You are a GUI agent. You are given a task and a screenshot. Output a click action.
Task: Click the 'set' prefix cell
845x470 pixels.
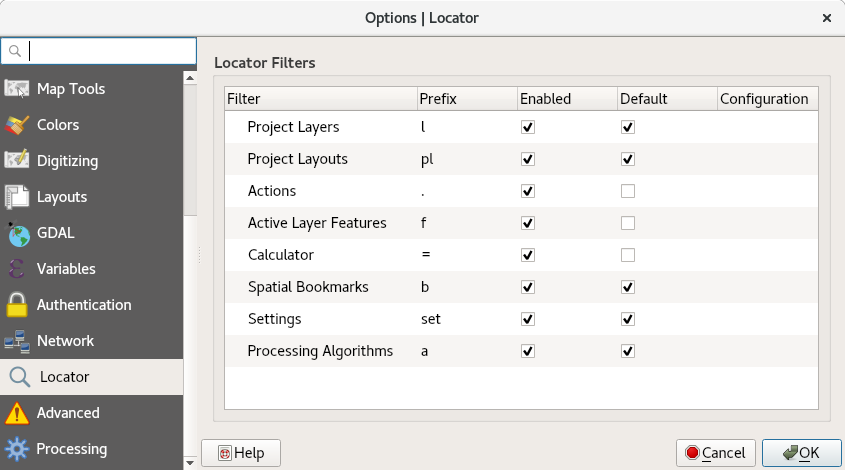pos(467,319)
